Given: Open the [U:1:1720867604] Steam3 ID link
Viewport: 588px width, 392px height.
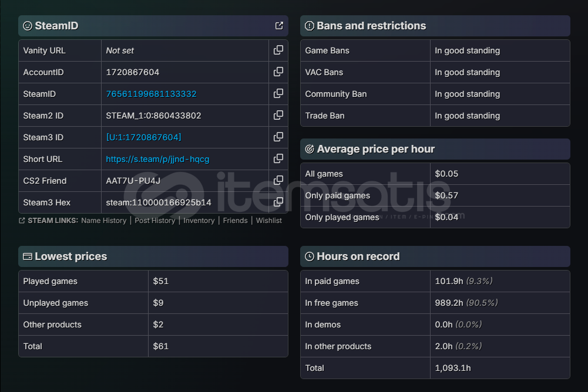Looking at the screenshot, I should click(x=143, y=137).
